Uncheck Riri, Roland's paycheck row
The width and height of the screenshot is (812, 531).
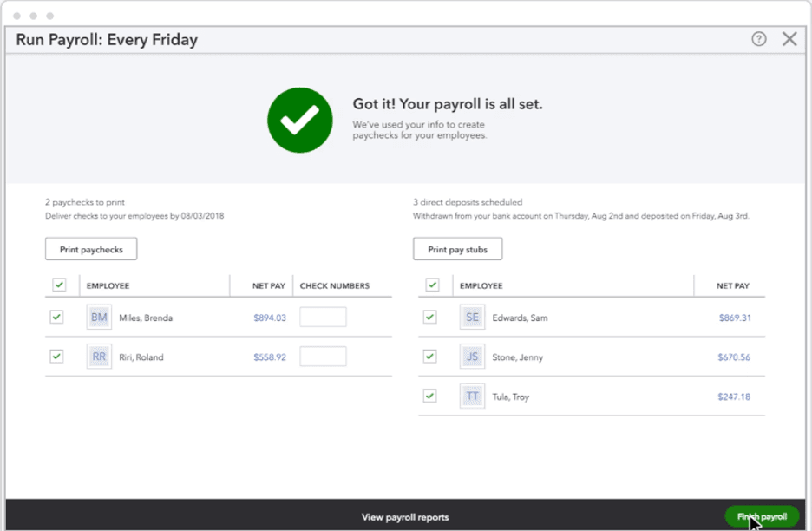56,356
